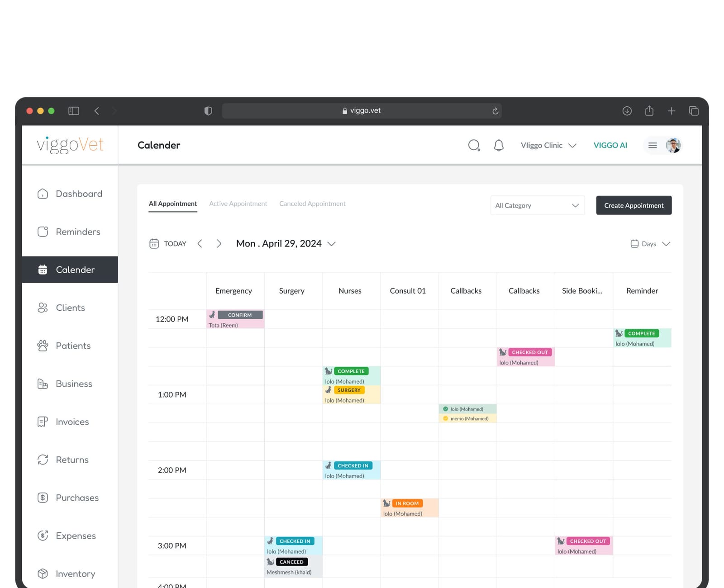Click the Purchases dollar icon
Viewport: 724px width, 588px height.
pyautogui.click(x=43, y=498)
